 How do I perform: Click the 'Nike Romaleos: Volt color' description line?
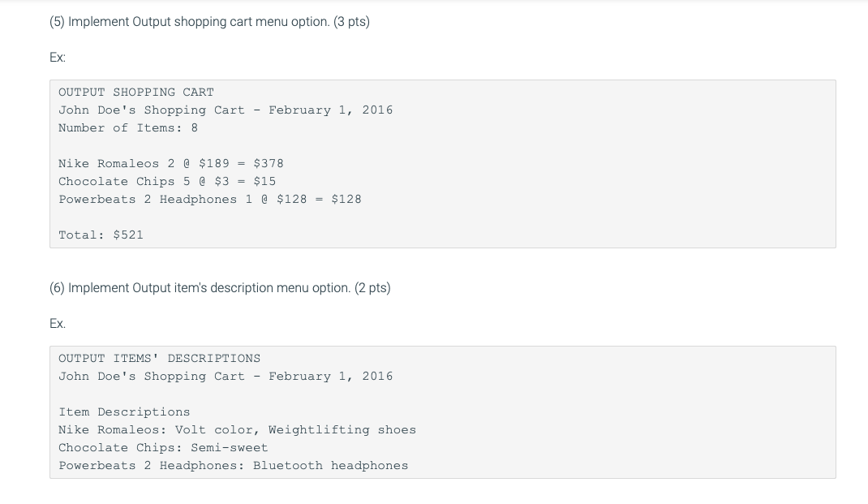click(237, 430)
